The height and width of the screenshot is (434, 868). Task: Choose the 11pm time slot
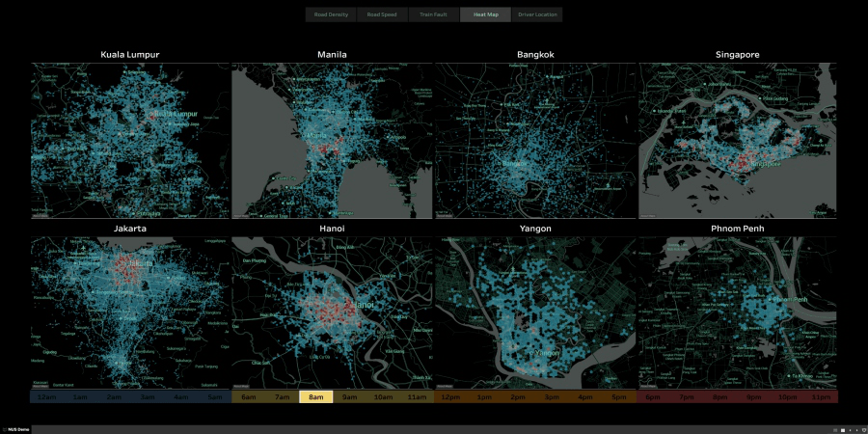point(822,397)
